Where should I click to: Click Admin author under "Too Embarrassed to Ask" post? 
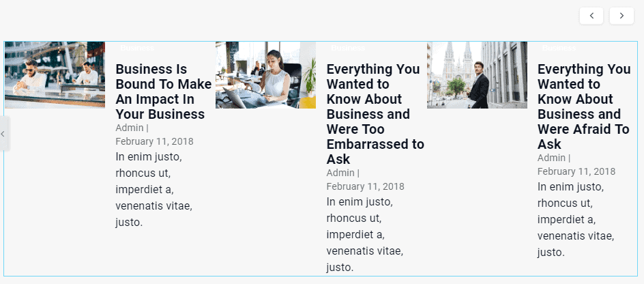[340, 173]
